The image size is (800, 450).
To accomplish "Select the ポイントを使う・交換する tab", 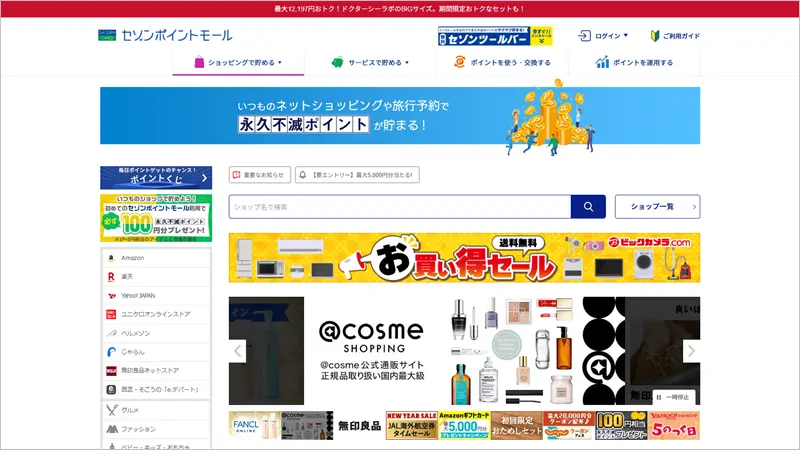I will click(502, 63).
